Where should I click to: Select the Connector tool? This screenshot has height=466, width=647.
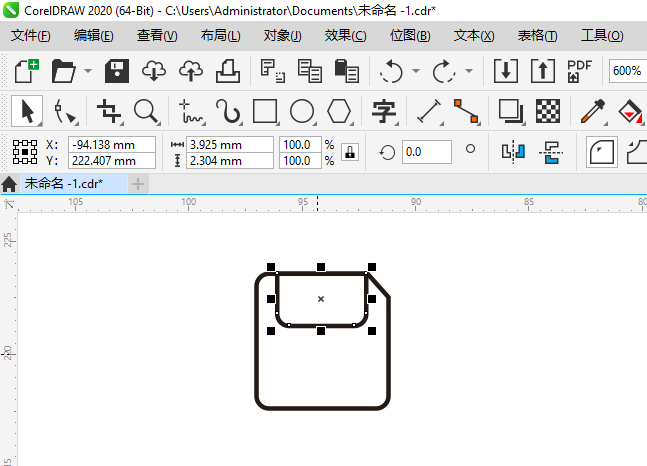(466, 111)
